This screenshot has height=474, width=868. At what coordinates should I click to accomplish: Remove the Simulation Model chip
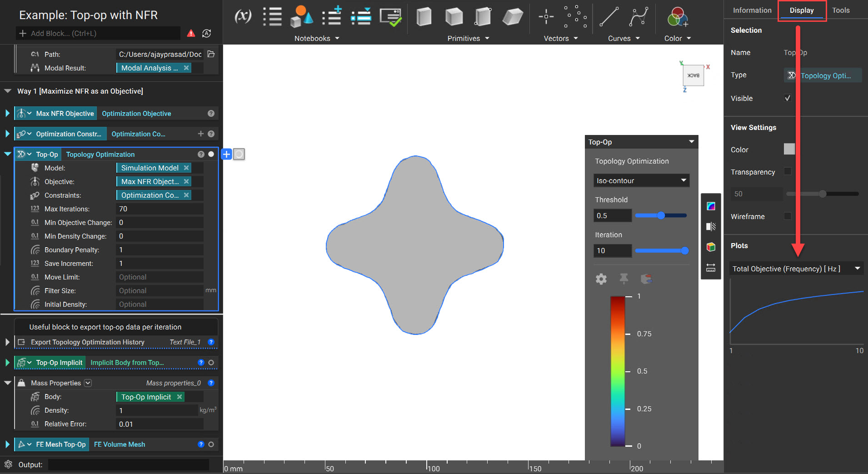pyautogui.click(x=186, y=168)
